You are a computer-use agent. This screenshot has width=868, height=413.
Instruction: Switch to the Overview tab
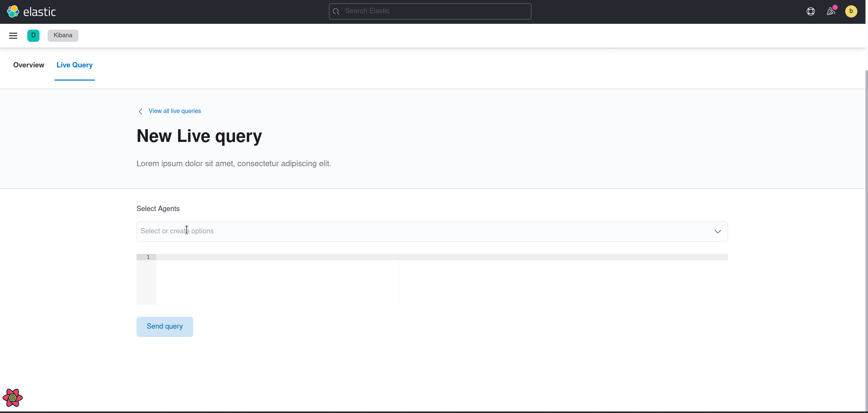pos(29,65)
